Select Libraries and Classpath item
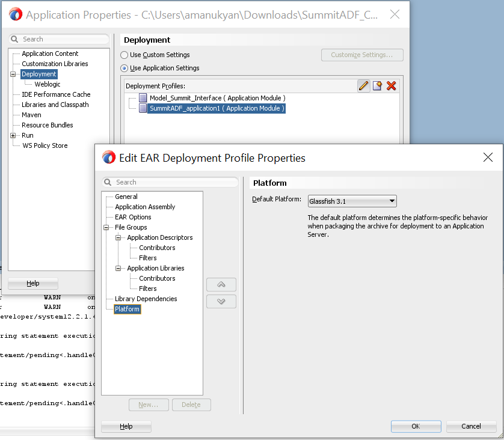 (55, 105)
